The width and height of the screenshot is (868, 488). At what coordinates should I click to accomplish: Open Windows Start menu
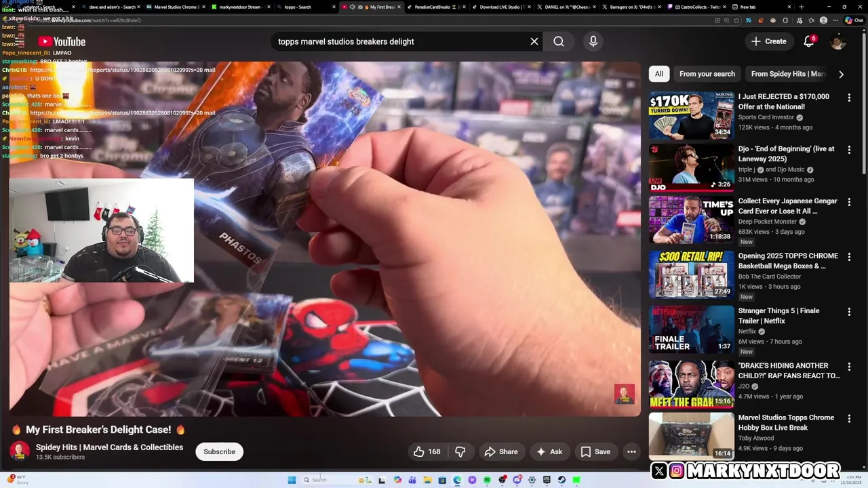tap(292, 480)
